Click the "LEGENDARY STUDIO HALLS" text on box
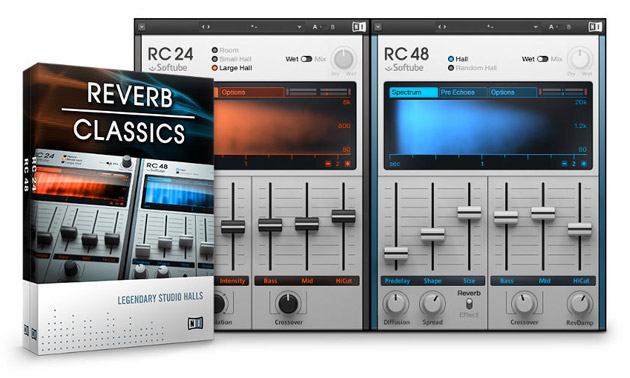 160,298
